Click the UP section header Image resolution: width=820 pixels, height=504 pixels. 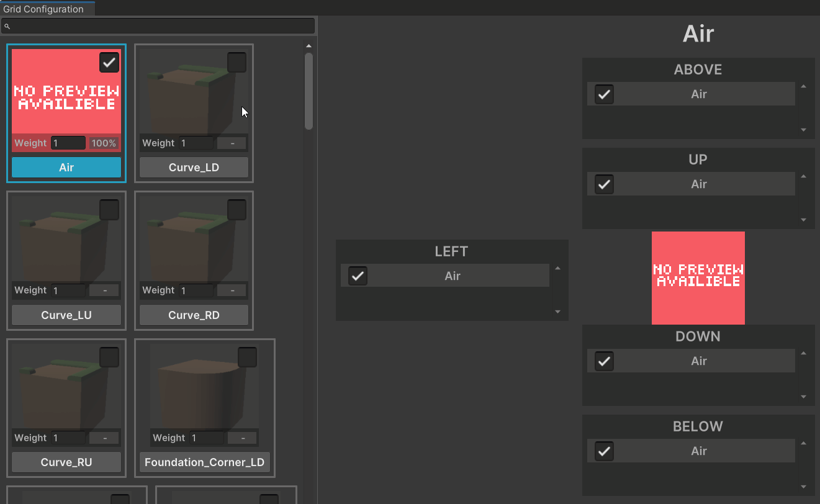pos(698,160)
